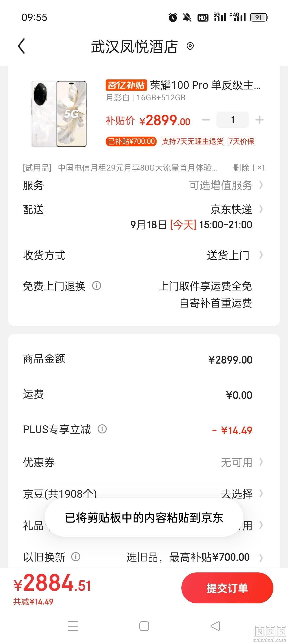
Task: Expand 可选增值服务 service options
Action: [144, 185]
